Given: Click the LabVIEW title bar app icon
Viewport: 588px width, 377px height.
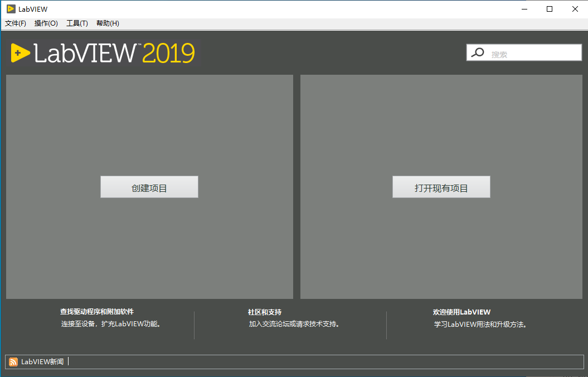Looking at the screenshot, I should tap(11, 9).
